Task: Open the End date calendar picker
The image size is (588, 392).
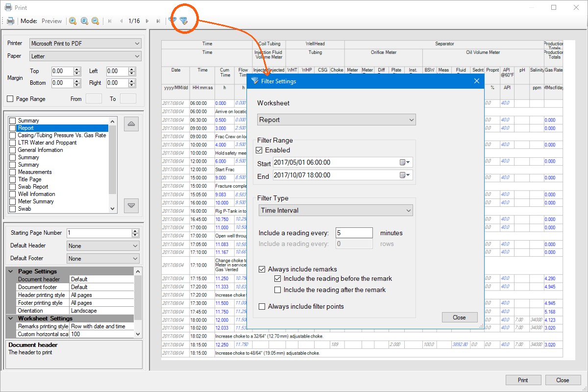Action: 405,175
